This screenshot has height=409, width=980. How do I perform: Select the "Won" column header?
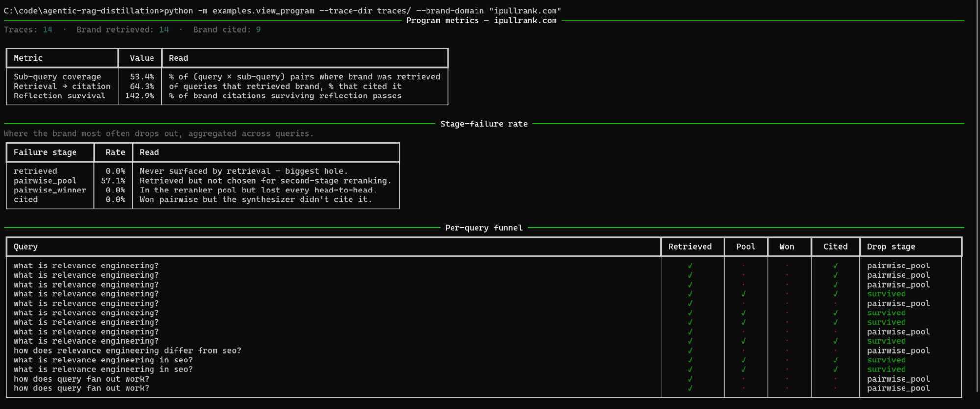click(x=787, y=247)
